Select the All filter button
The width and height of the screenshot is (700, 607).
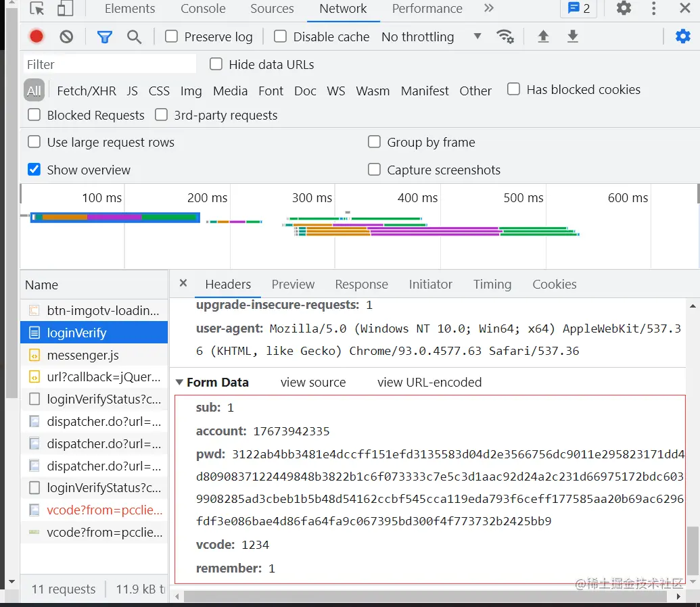tap(34, 91)
